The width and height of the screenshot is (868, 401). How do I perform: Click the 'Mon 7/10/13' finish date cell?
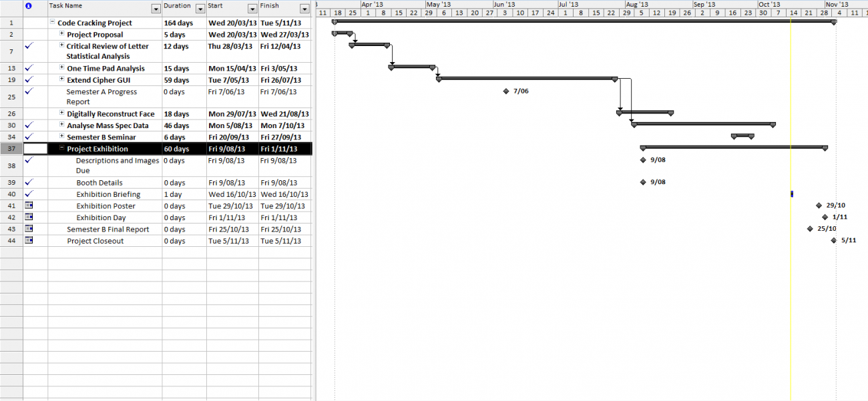tap(285, 125)
